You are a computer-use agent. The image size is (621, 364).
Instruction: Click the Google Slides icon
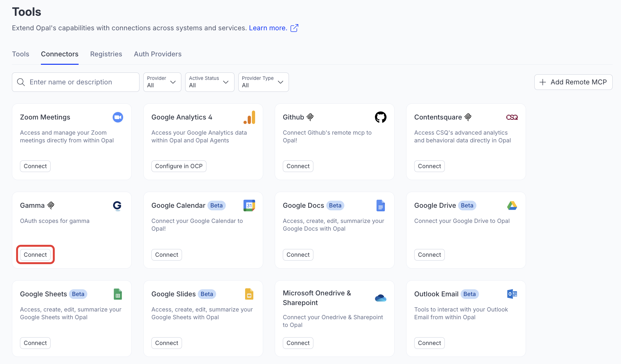coord(249,294)
